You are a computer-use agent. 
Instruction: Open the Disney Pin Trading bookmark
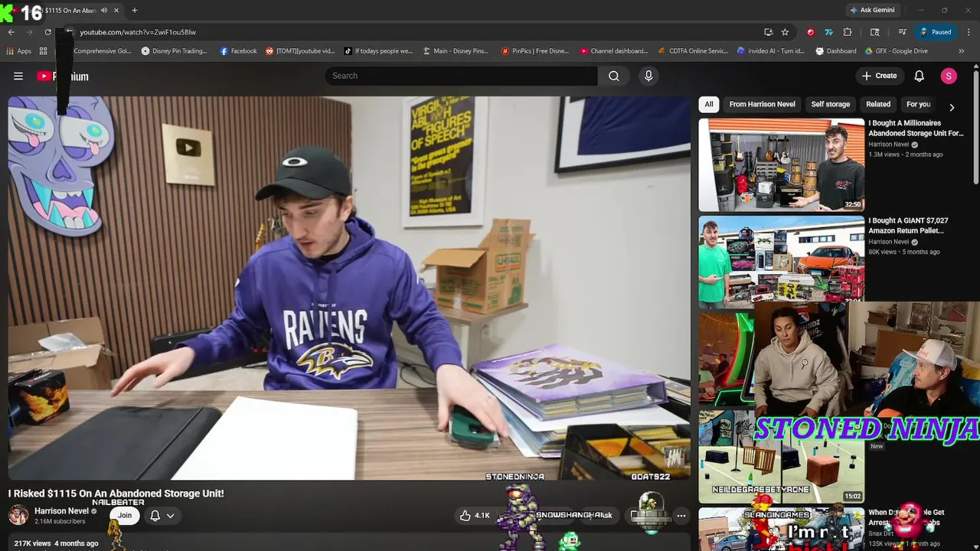[x=175, y=51]
